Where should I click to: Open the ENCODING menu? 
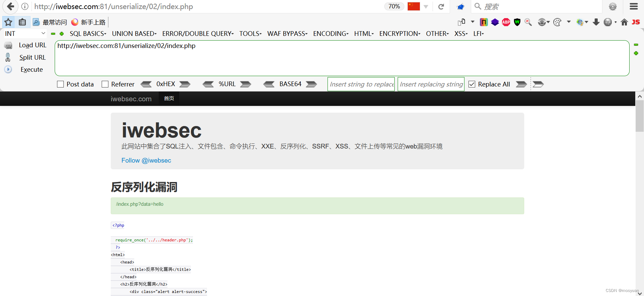(x=331, y=34)
